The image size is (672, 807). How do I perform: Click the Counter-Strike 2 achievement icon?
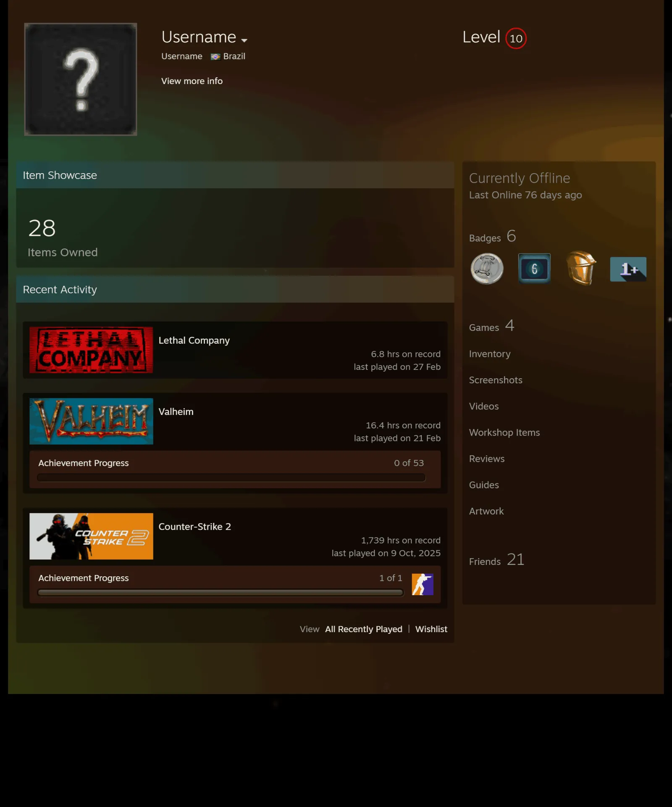423,584
